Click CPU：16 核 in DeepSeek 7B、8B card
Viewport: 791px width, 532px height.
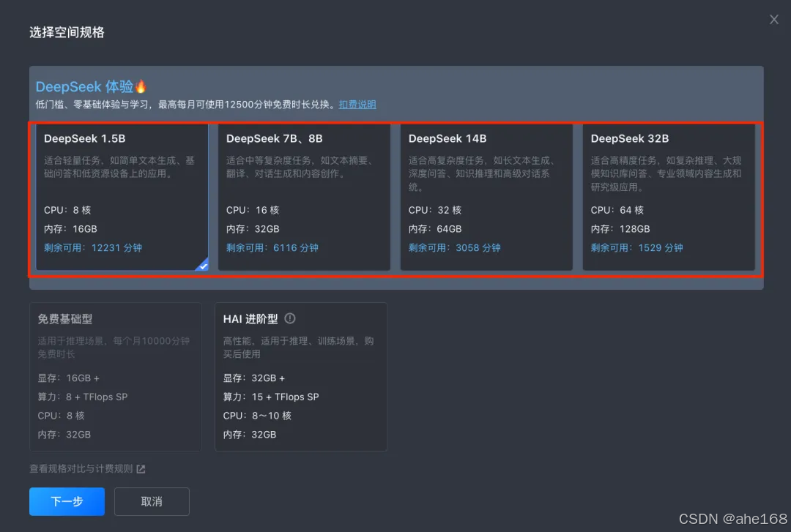pyautogui.click(x=252, y=210)
